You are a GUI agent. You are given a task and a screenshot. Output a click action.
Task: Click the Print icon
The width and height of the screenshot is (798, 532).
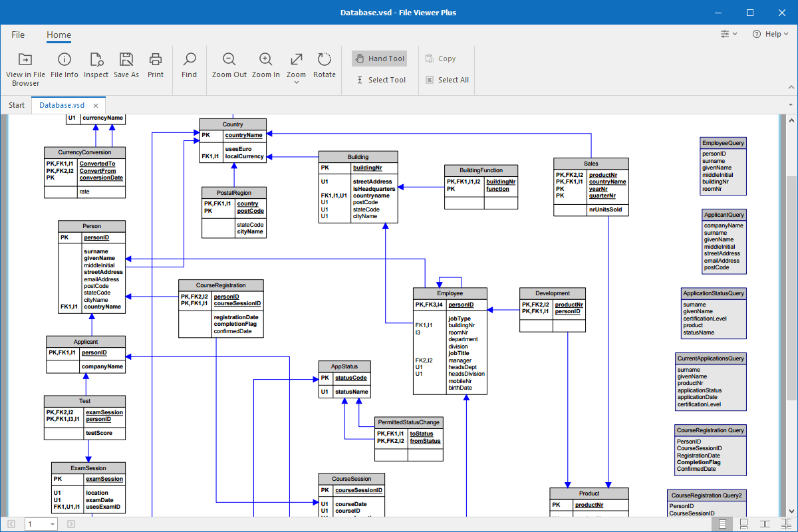(x=155, y=65)
